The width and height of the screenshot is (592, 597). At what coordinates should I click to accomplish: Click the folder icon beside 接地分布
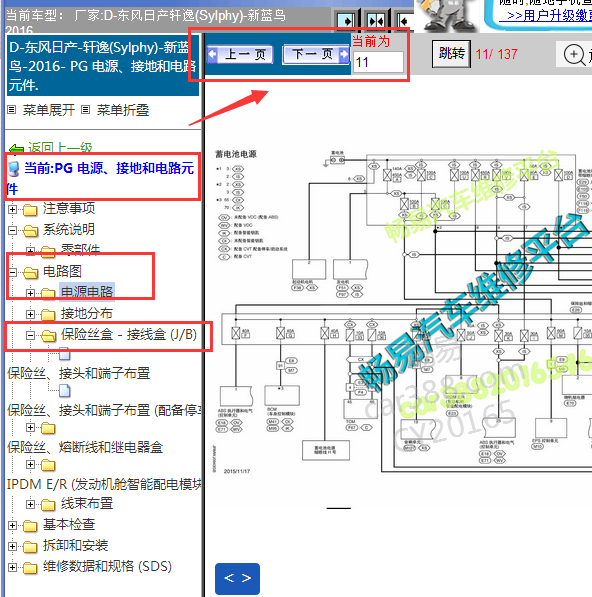48,314
